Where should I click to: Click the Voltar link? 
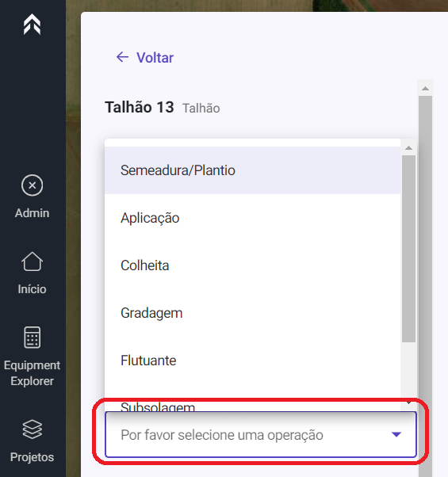click(x=155, y=58)
